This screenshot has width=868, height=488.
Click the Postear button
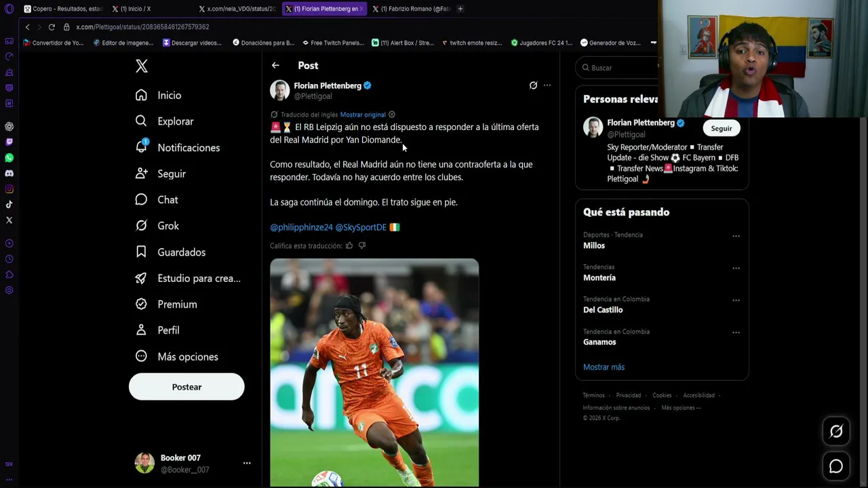point(186,387)
